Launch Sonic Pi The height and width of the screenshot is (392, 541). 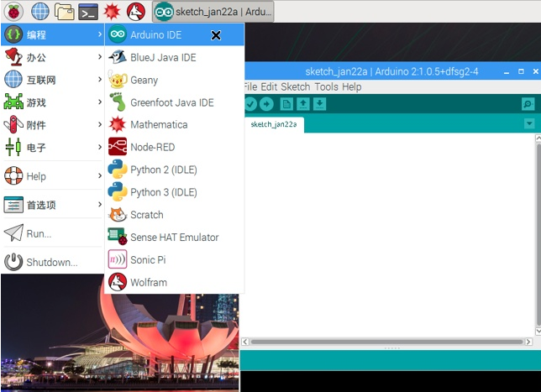(x=175, y=259)
